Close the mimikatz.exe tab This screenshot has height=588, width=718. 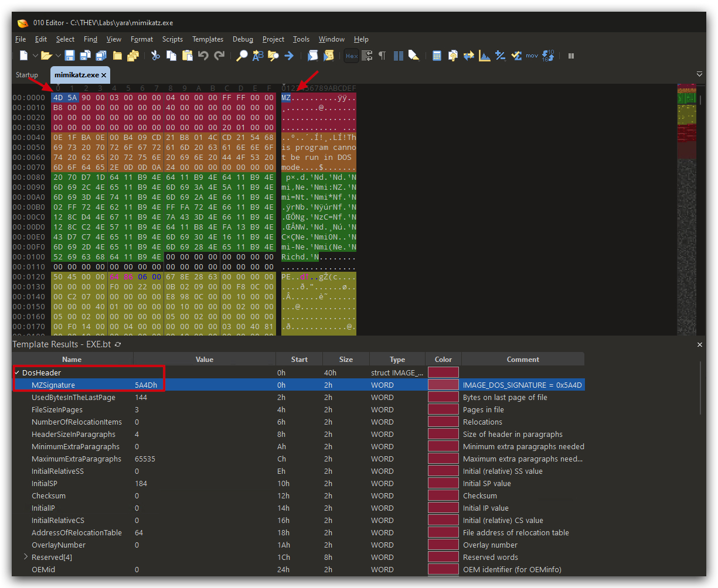click(104, 75)
